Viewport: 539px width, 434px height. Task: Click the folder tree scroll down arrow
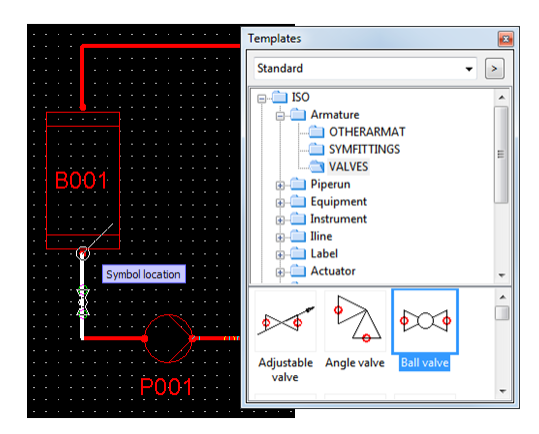[x=502, y=275]
